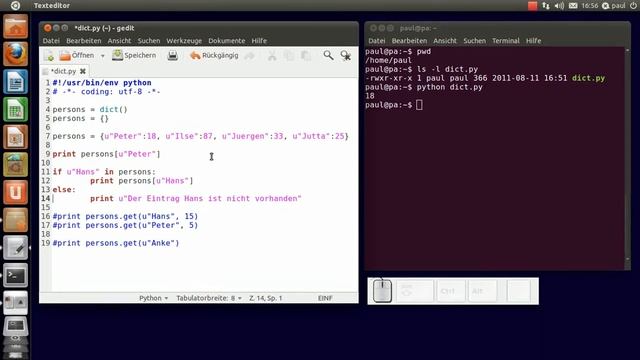Open the Python language dropdown in status bar
Viewport: 640px width, 360px height.
(x=153, y=298)
